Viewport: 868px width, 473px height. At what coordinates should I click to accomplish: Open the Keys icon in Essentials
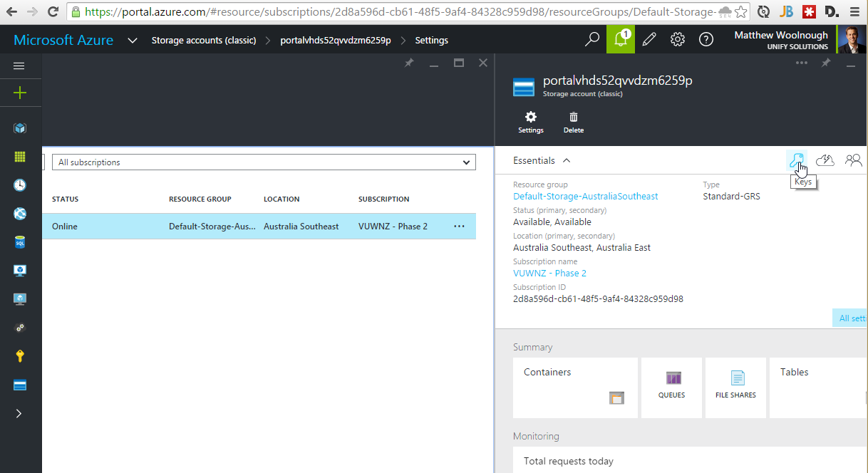click(x=797, y=160)
